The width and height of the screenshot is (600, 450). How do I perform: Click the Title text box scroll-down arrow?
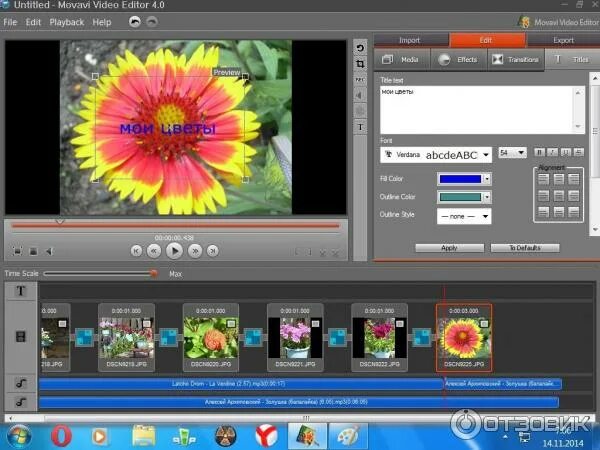tap(578, 127)
